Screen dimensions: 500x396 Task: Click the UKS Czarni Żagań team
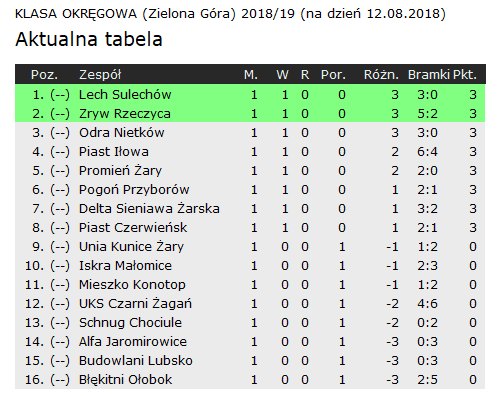135,304
